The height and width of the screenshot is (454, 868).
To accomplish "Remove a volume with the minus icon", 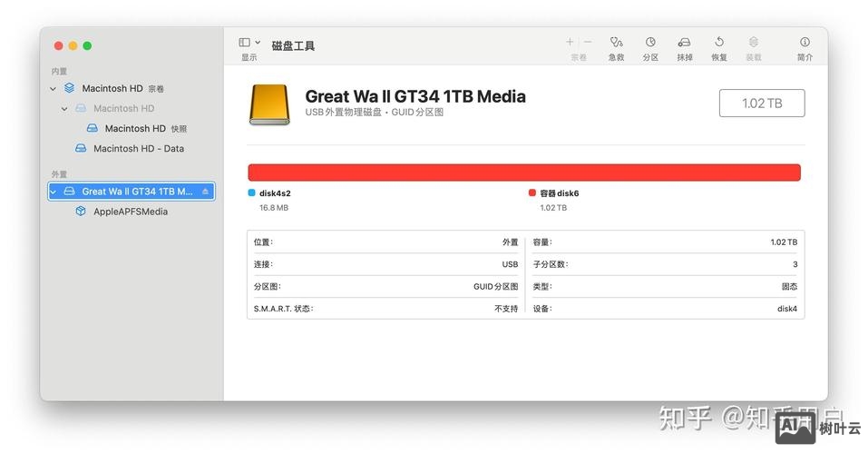I will click(x=588, y=42).
